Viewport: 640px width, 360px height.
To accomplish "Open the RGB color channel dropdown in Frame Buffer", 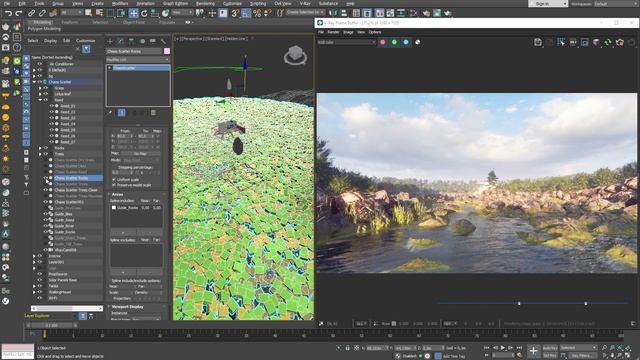I will pos(346,42).
